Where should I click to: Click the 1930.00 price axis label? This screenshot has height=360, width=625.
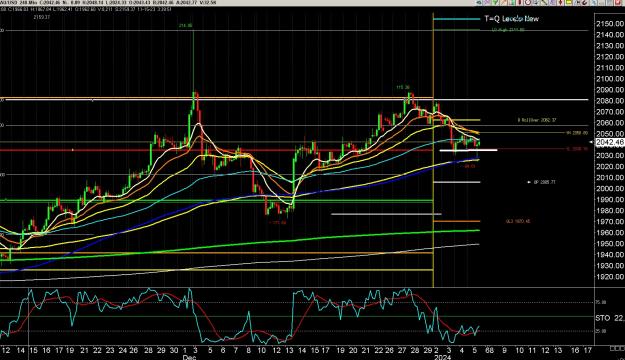coord(610,265)
